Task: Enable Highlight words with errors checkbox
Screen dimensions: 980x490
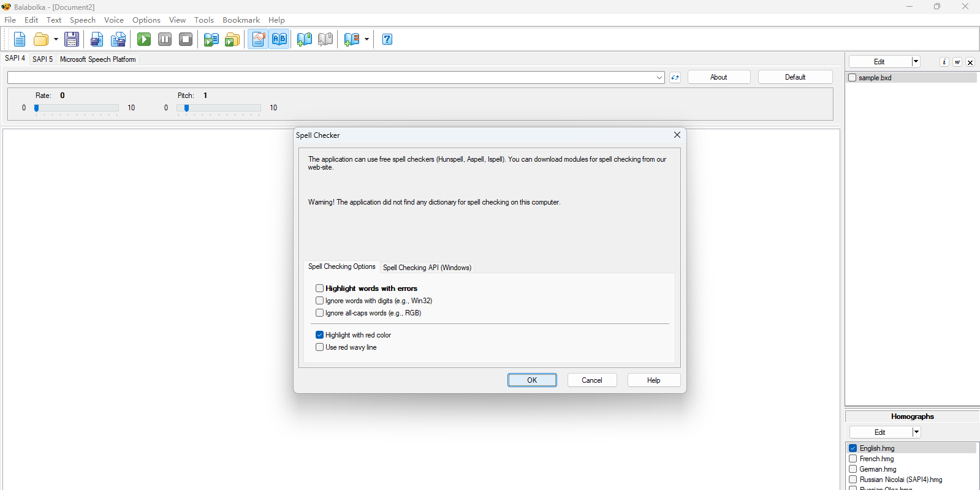Action: [x=319, y=288]
